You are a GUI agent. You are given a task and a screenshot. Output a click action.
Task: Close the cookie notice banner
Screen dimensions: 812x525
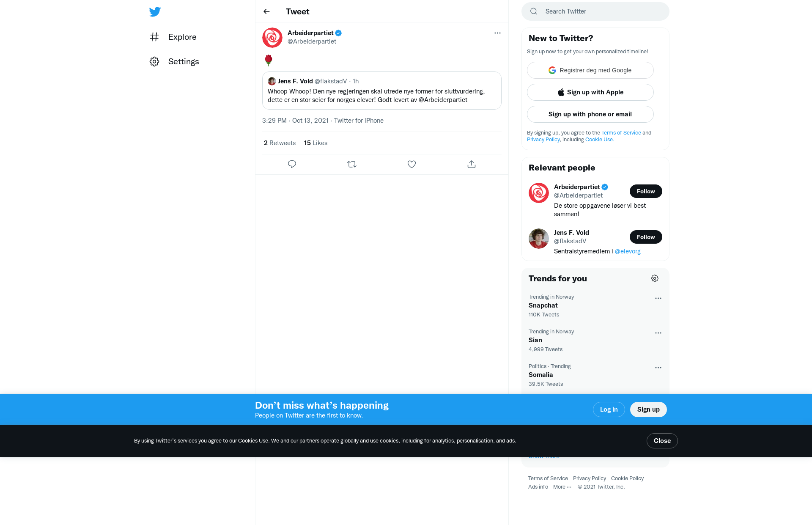[662, 441]
